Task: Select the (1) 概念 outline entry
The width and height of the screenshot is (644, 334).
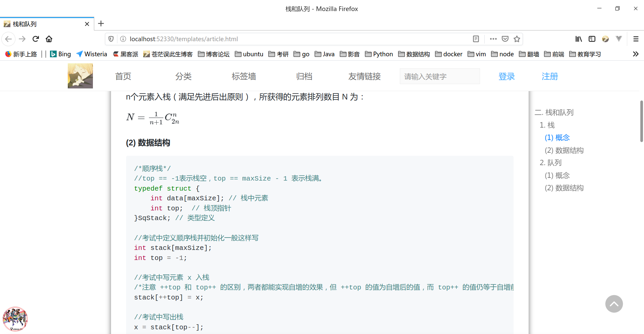Action: [557, 137]
